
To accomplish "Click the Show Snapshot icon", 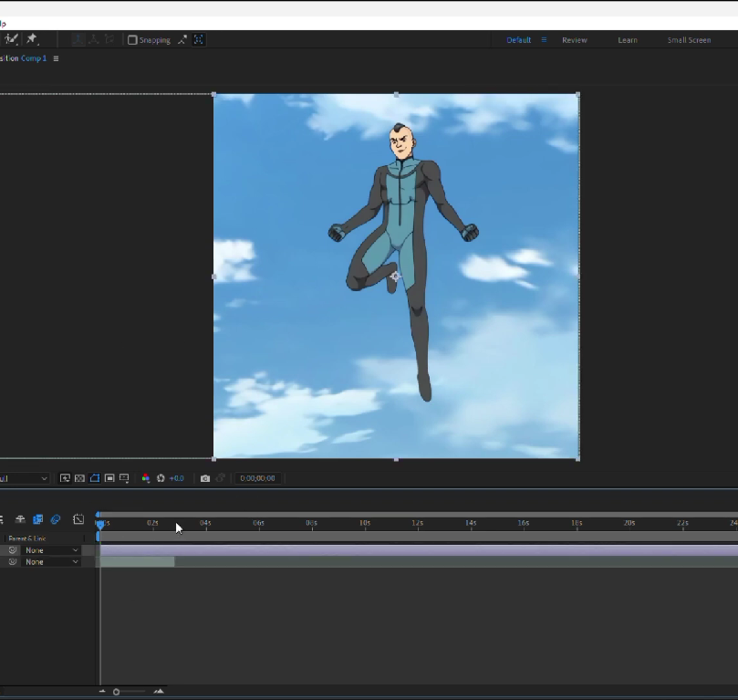I will [x=220, y=478].
